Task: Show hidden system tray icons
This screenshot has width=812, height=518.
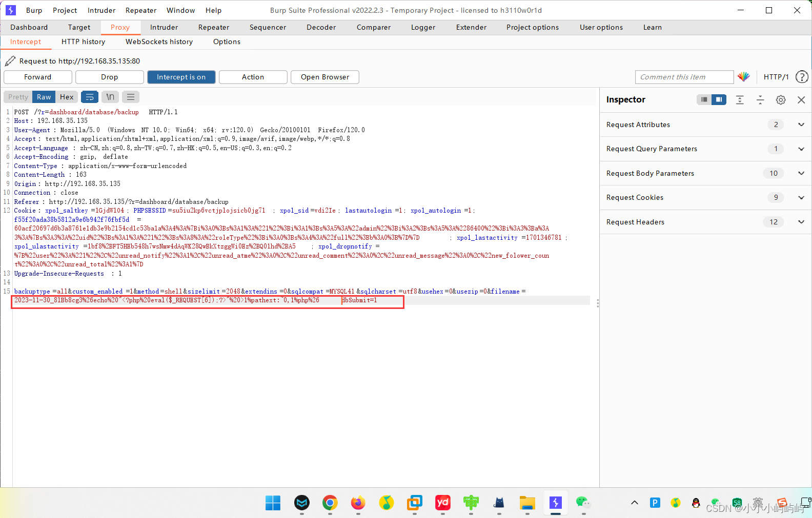Action: pyautogui.click(x=635, y=503)
